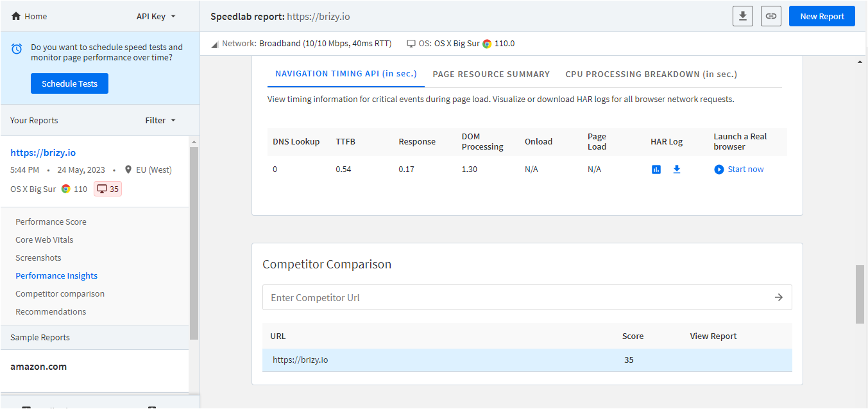The width and height of the screenshot is (868, 409).
Task: Click the network signal icon near Broadband
Action: click(214, 44)
